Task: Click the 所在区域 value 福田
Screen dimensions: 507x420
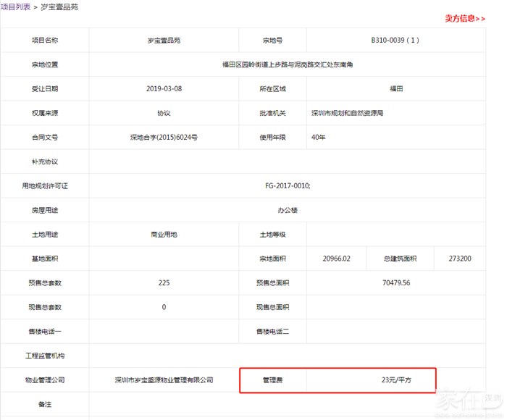Action: click(395, 89)
